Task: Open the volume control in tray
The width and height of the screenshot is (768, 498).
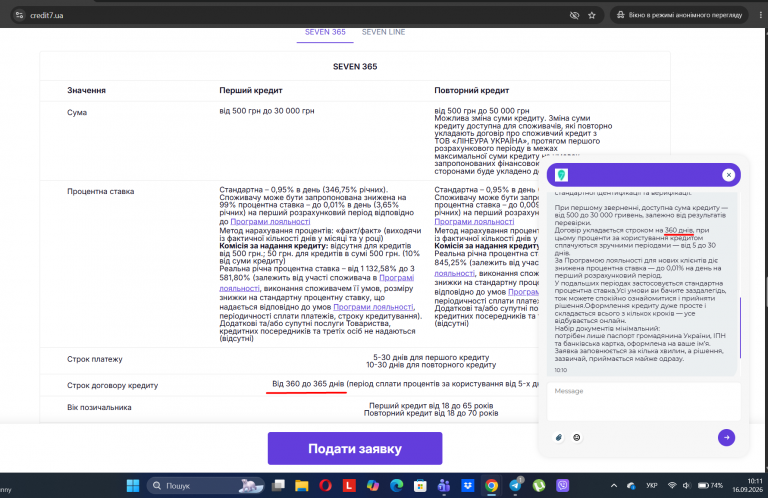Action: point(686,486)
